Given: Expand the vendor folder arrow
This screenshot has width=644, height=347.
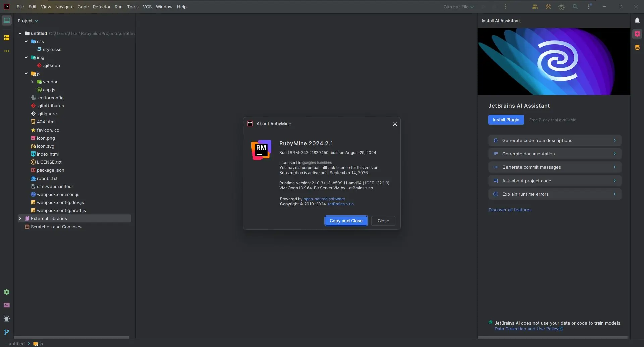Looking at the screenshot, I should click(32, 82).
